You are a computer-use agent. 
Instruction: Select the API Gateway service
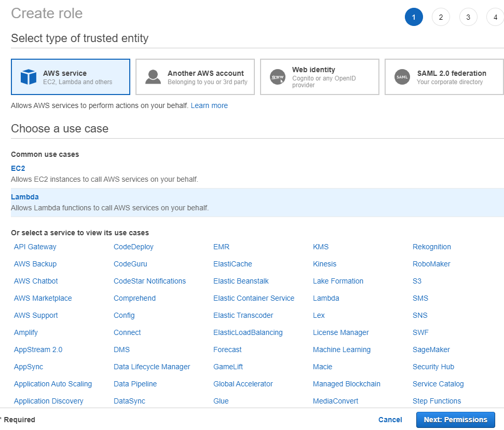[35, 247]
